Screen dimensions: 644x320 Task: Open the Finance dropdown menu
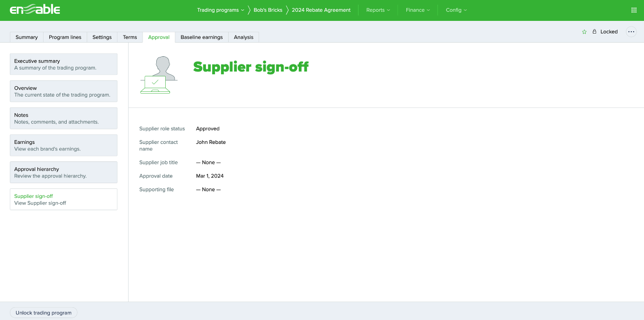(417, 10)
